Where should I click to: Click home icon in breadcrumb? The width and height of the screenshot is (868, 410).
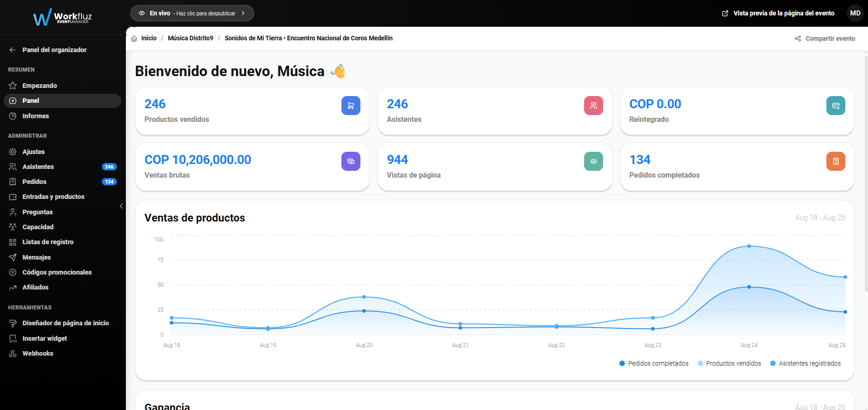(x=134, y=39)
